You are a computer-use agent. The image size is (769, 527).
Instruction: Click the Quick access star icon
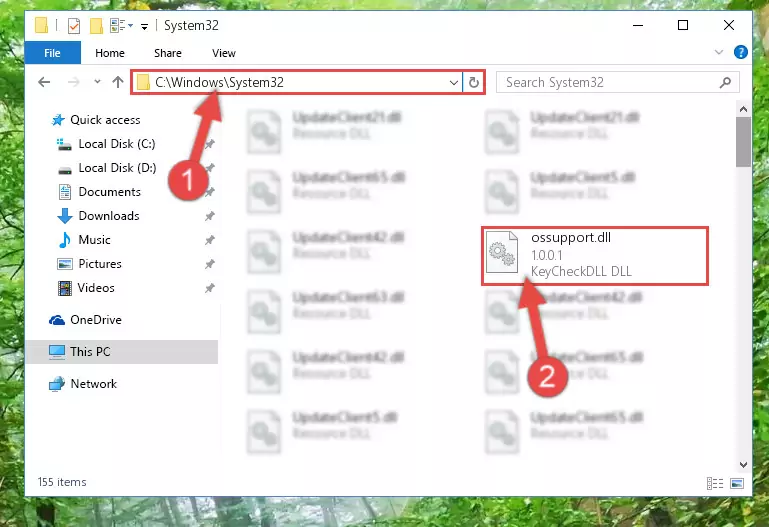pos(58,120)
